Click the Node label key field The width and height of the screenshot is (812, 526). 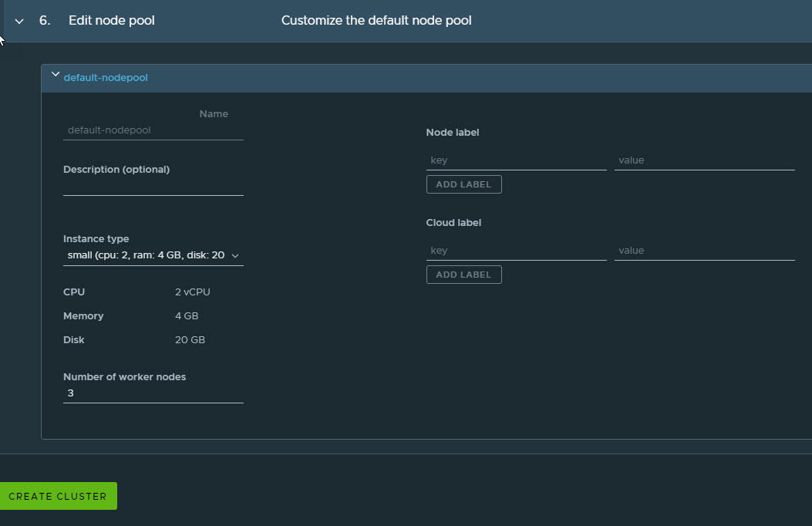pyautogui.click(x=516, y=160)
